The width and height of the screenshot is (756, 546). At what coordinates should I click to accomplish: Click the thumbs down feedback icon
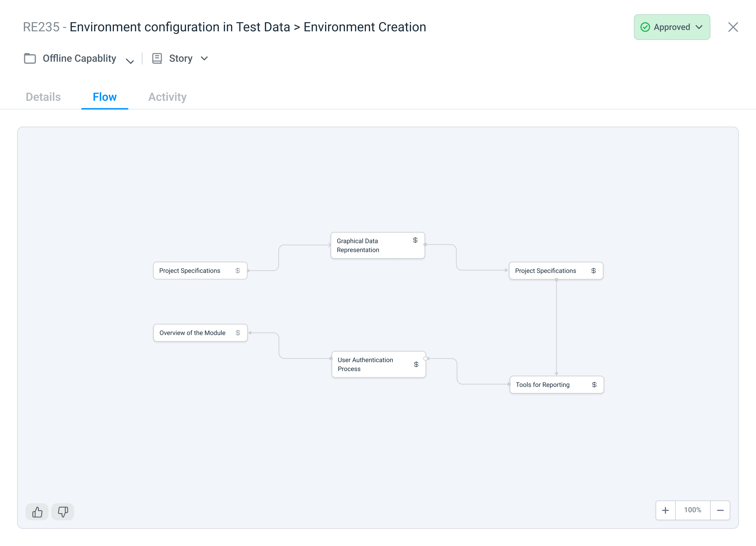click(63, 512)
